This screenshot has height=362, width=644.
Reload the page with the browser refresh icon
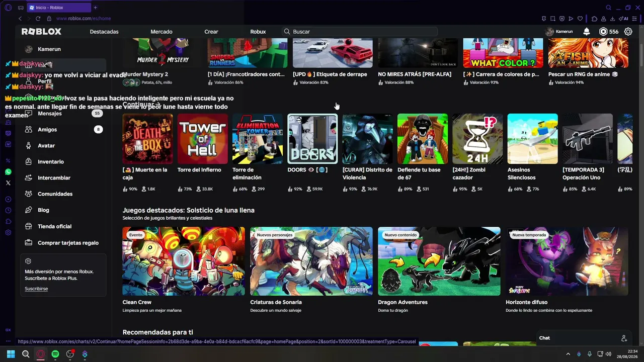tap(39, 19)
